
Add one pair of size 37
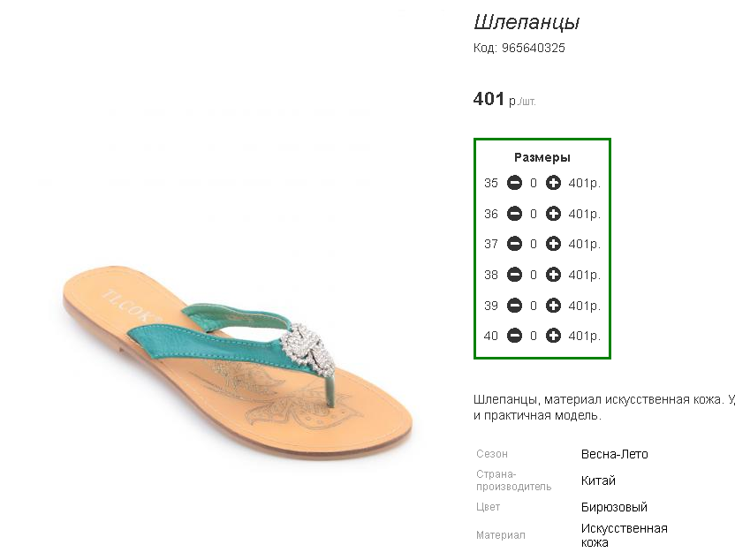tap(553, 244)
